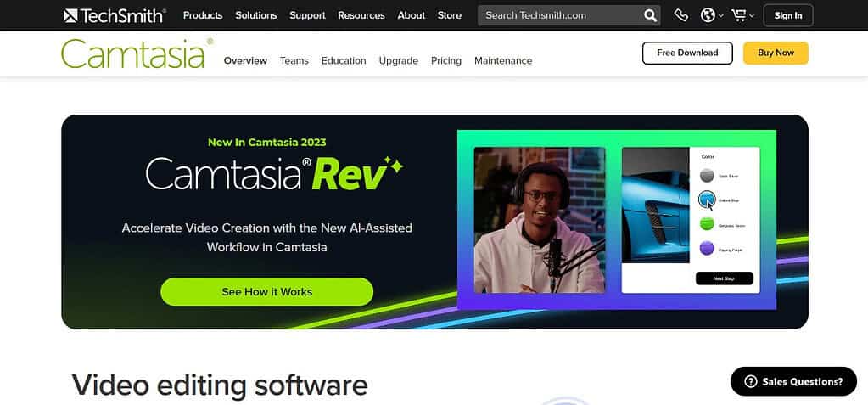
Task: Click the TechSmith logo
Action: (x=115, y=15)
